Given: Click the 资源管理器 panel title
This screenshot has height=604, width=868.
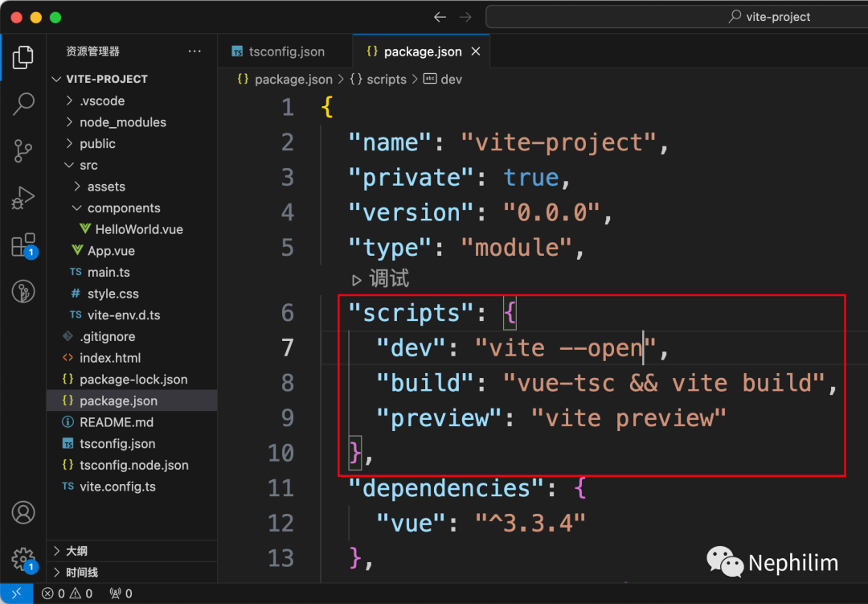Looking at the screenshot, I should coord(93,51).
